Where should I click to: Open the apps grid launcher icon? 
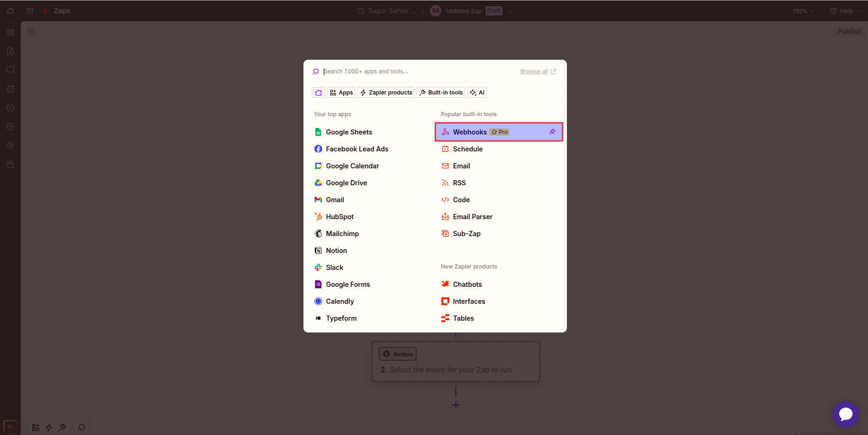(x=30, y=11)
